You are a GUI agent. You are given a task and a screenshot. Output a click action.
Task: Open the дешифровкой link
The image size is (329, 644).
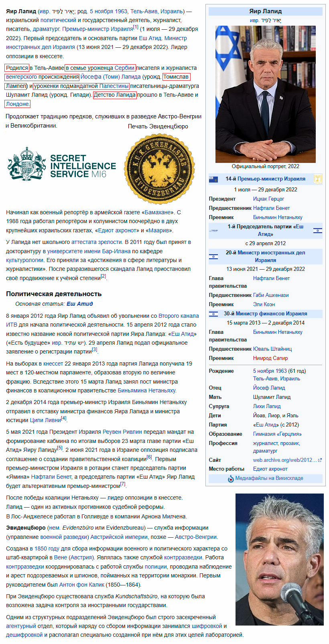[x=24, y=635]
